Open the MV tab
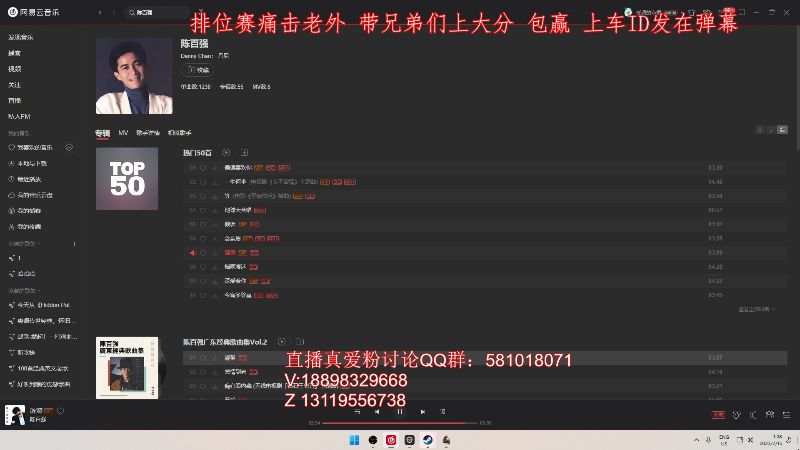Screen dimensions: 800x450 (x=123, y=133)
